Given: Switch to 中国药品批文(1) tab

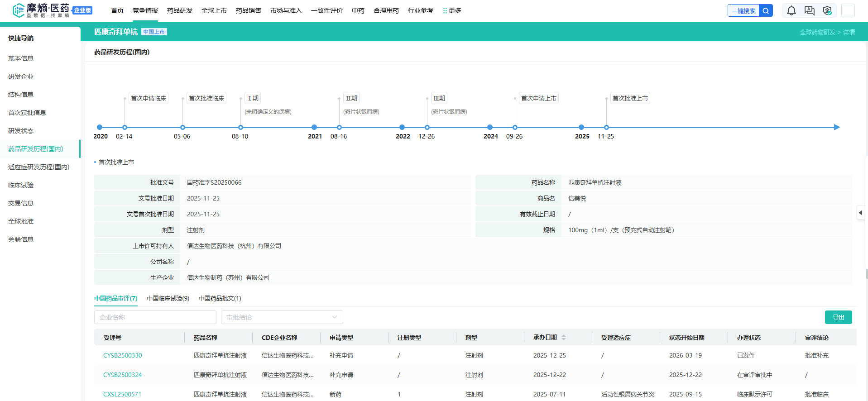Looking at the screenshot, I should click(220, 298).
